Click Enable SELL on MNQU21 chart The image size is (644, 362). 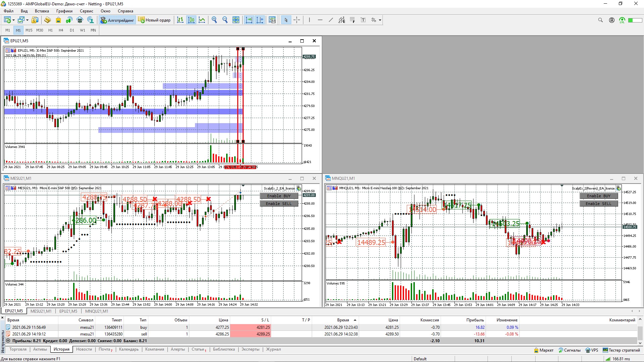(x=599, y=204)
